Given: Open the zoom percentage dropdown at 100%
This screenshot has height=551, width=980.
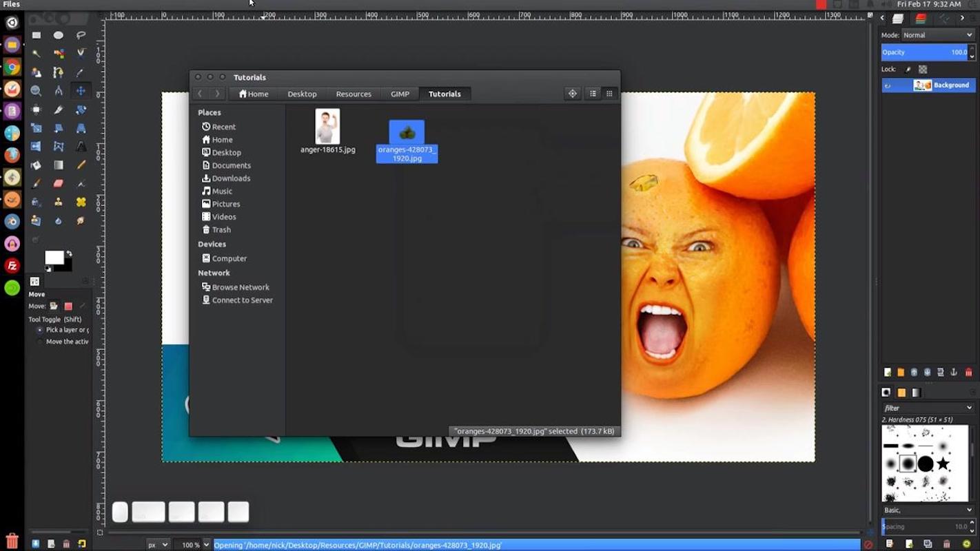Looking at the screenshot, I should point(205,545).
